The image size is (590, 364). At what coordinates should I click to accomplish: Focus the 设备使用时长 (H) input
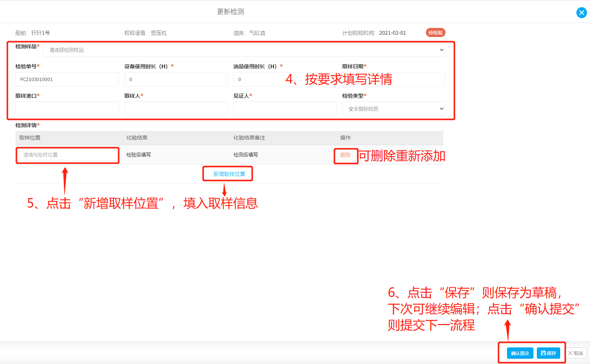coord(176,79)
